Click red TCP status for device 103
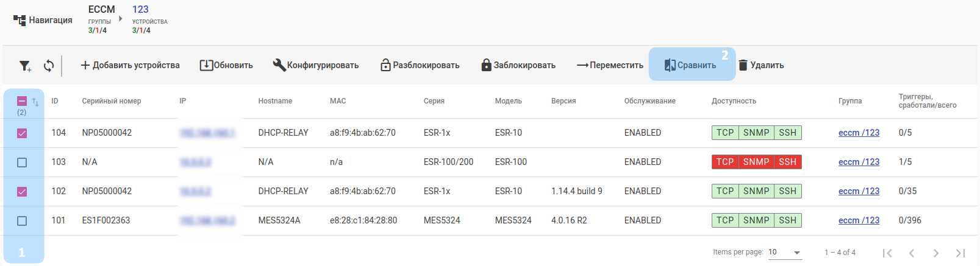 click(x=725, y=162)
